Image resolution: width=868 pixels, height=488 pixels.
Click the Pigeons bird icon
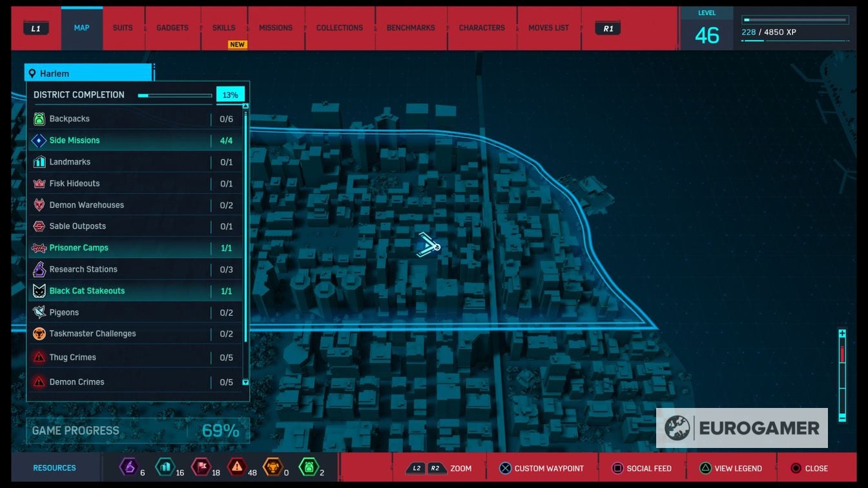(39, 312)
